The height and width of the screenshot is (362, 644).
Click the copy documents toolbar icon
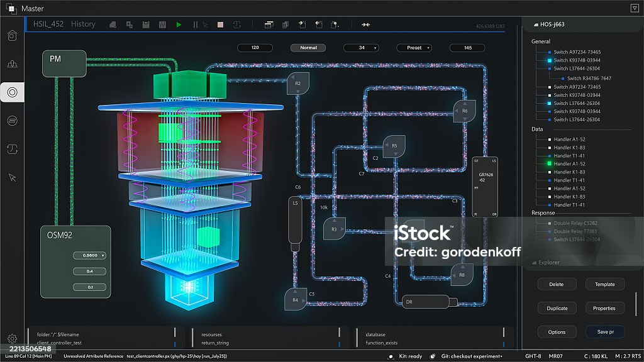tap(286, 25)
